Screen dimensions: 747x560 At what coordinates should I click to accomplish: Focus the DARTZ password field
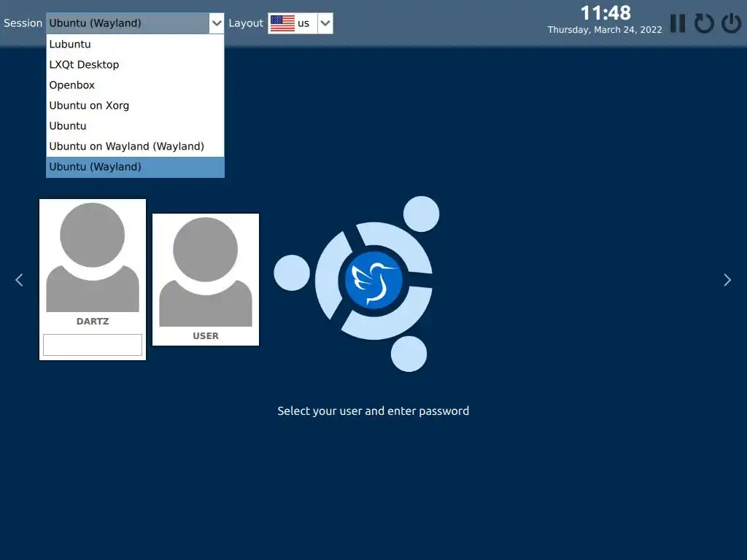[93, 345]
